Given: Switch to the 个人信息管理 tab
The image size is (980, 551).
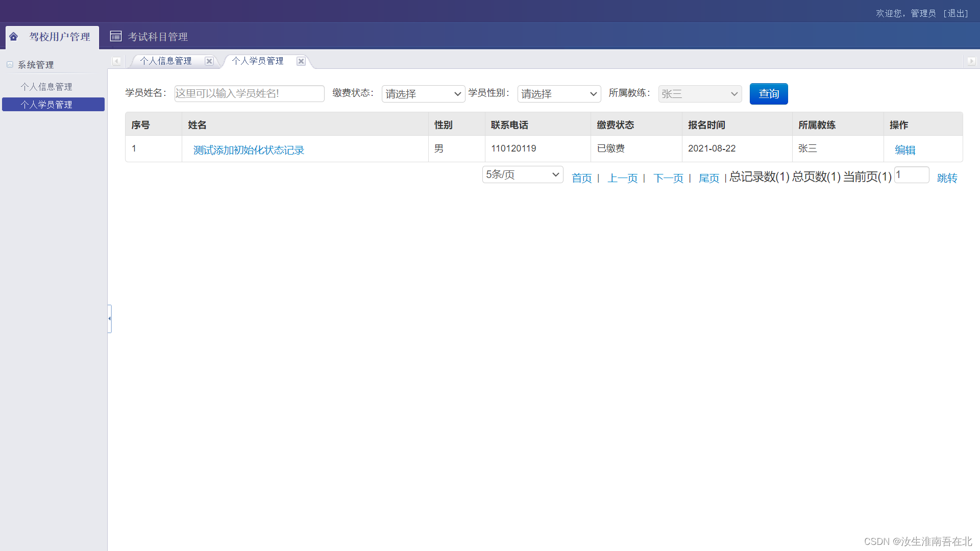Looking at the screenshot, I should tap(166, 61).
